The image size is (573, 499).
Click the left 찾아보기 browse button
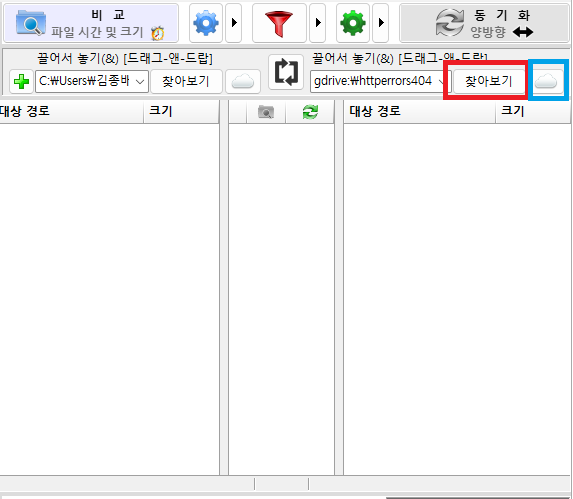pos(186,81)
